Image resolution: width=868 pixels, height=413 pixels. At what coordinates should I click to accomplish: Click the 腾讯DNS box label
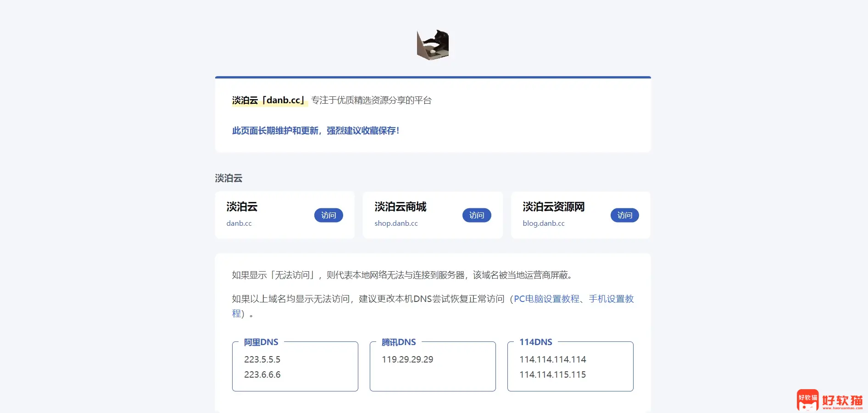(x=399, y=342)
